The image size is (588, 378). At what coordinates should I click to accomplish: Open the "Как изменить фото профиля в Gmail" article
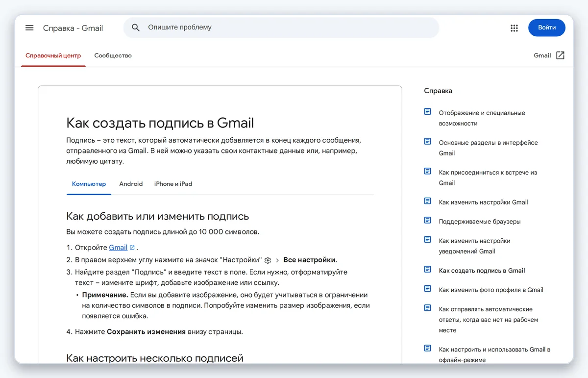coord(491,290)
